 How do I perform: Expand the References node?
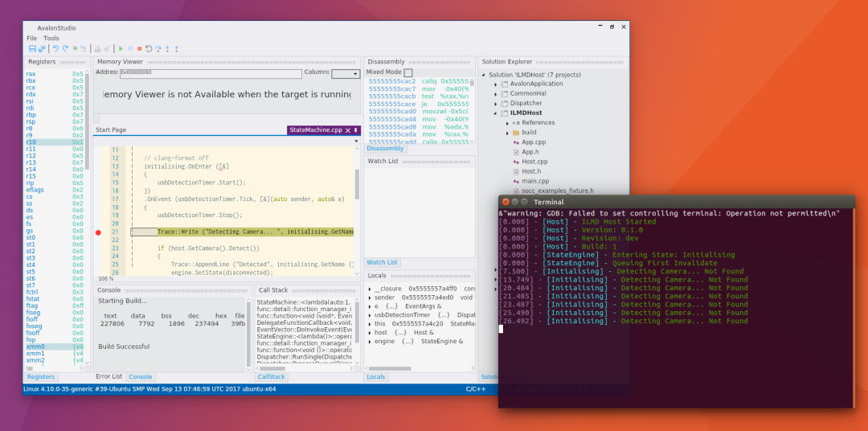(508, 123)
